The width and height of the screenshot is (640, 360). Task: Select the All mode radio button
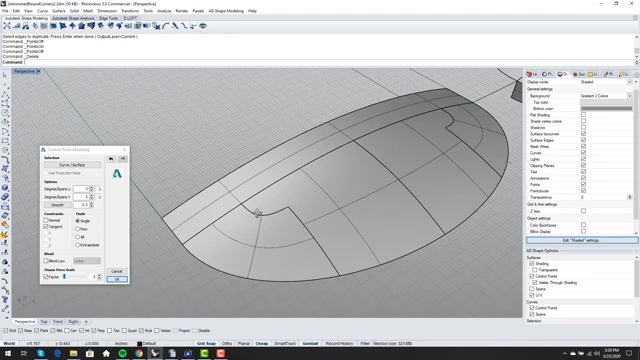tap(78, 237)
